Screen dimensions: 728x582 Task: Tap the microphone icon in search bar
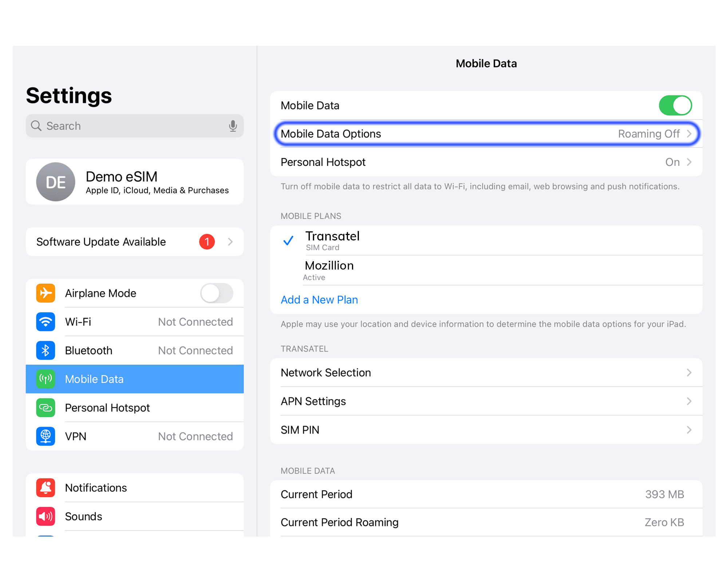click(233, 126)
